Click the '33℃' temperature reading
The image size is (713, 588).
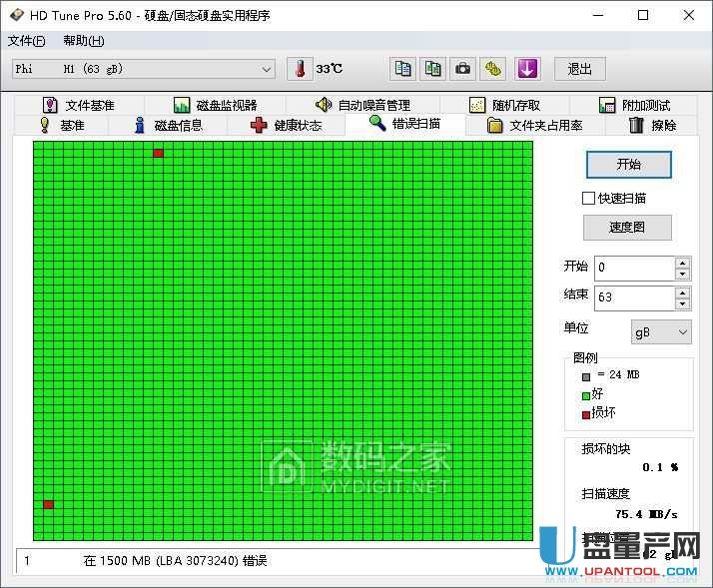coord(330,69)
